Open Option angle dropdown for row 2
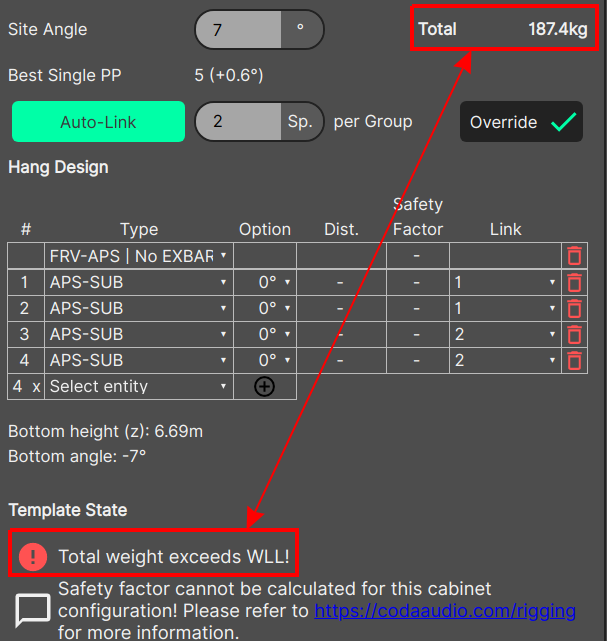 coord(265,308)
